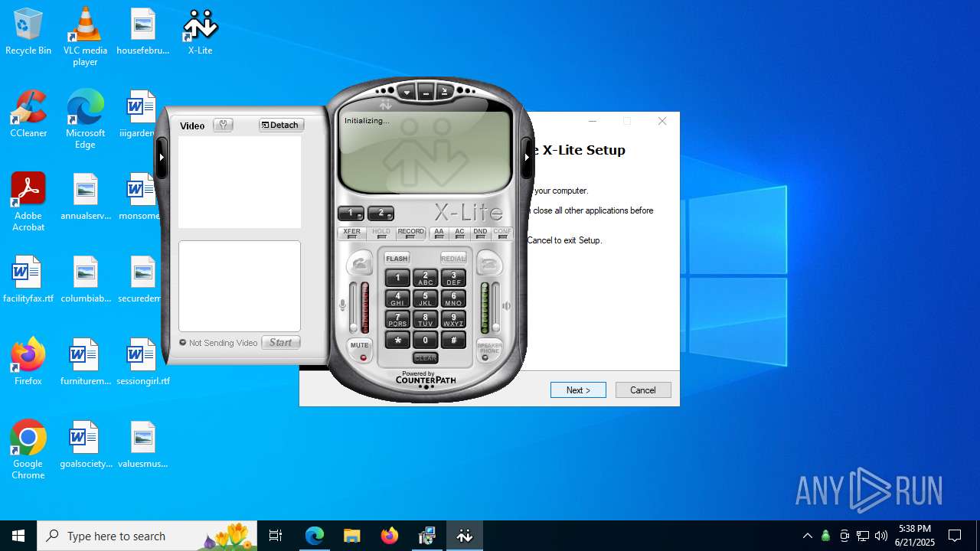Viewport: 980px width, 551px height.
Task: Select the facilityfax.rtf file
Action: [28, 279]
